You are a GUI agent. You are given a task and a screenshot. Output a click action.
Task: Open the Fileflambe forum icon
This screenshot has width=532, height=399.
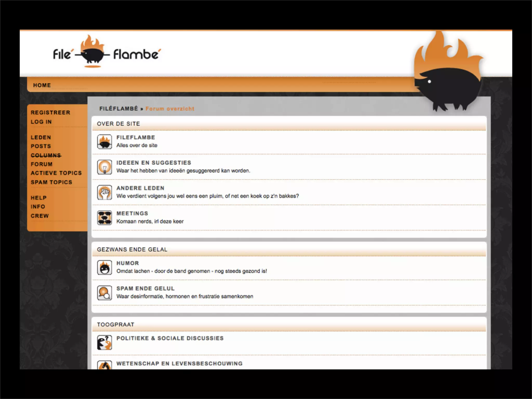coord(104,142)
